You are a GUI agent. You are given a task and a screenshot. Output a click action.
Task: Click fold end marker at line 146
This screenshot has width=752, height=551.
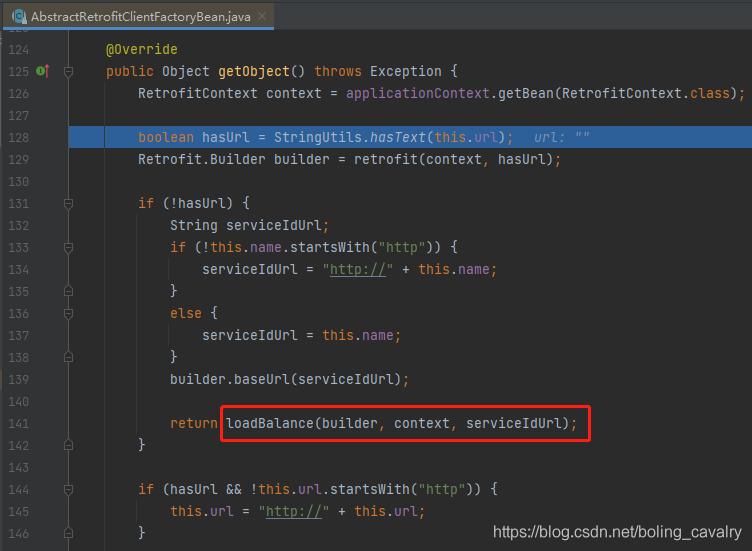click(69, 533)
